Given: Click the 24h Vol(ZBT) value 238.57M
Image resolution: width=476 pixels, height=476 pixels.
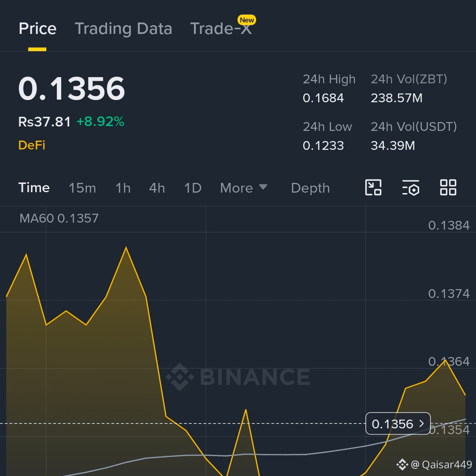Looking at the screenshot, I should click(397, 98).
